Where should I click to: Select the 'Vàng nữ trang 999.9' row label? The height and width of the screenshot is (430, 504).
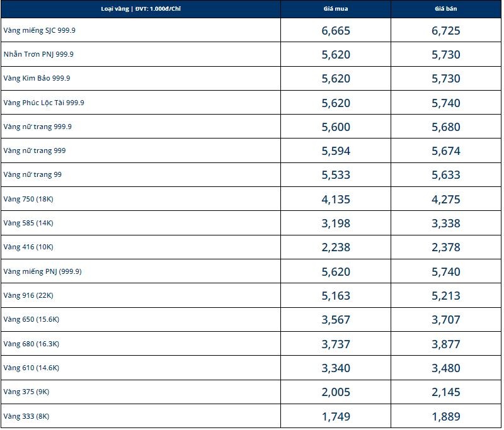[37, 127]
